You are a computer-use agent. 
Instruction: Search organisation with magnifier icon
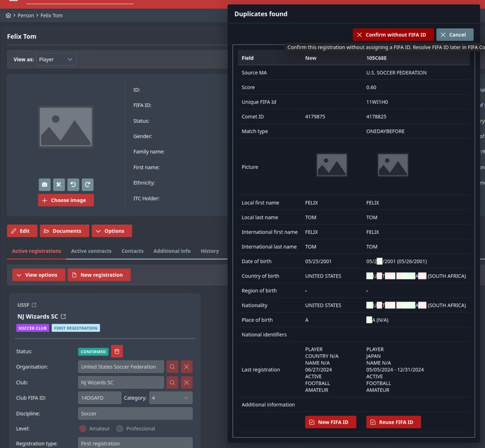coord(172,367)
